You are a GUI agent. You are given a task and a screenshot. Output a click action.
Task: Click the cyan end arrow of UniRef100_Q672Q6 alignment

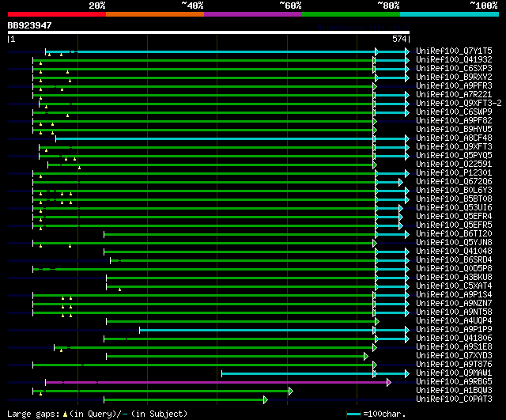pyautogui.click(x=401, y=183)
